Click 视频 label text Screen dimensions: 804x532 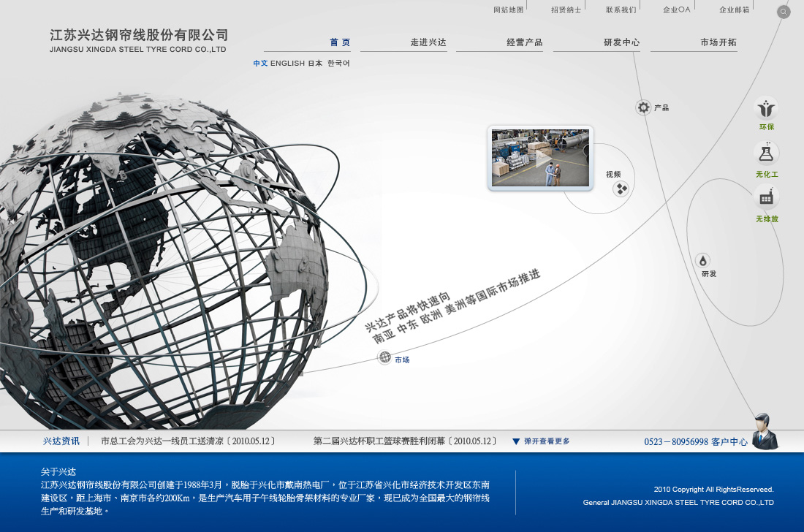pyautogui.click(x=613, y=174)
